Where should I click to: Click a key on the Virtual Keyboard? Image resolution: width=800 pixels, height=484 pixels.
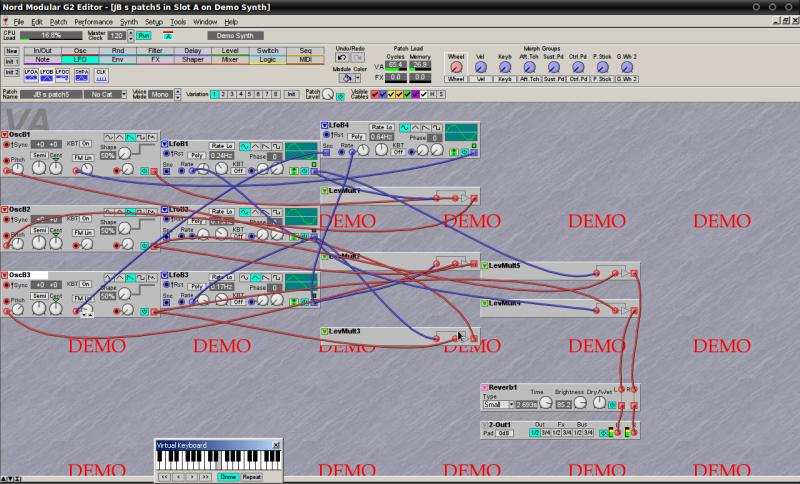click(218, 461)
